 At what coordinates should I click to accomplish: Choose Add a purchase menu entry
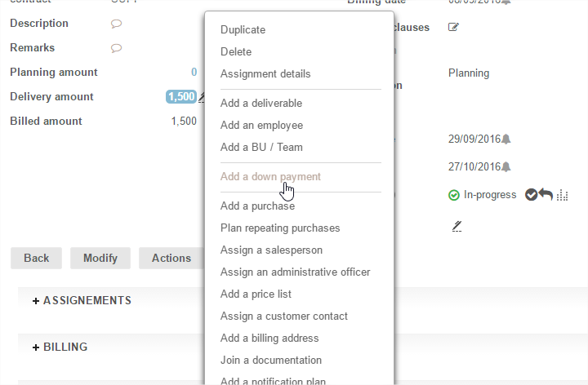(257, 206)
